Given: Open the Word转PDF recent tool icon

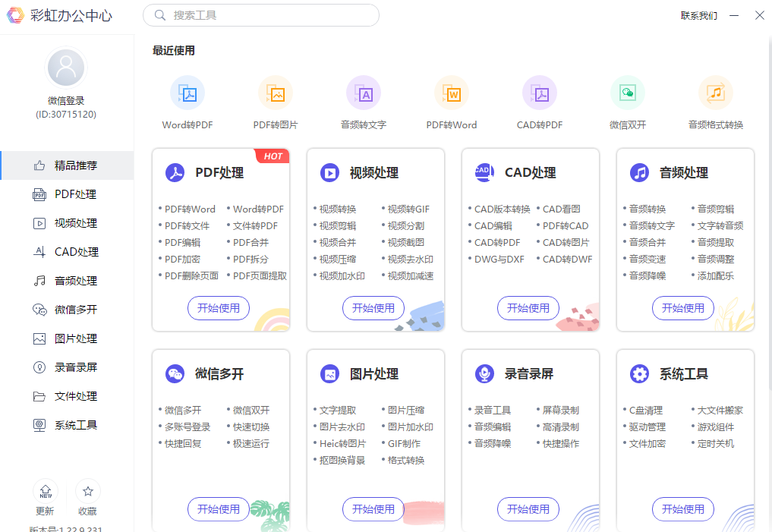Looking at the screenshot, I should point(187,93).
